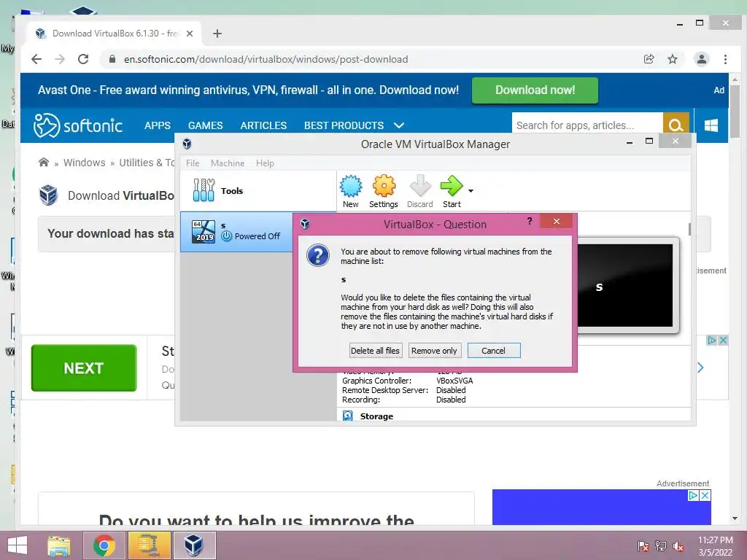Click the network tray icon

click(x=661, y=546)
